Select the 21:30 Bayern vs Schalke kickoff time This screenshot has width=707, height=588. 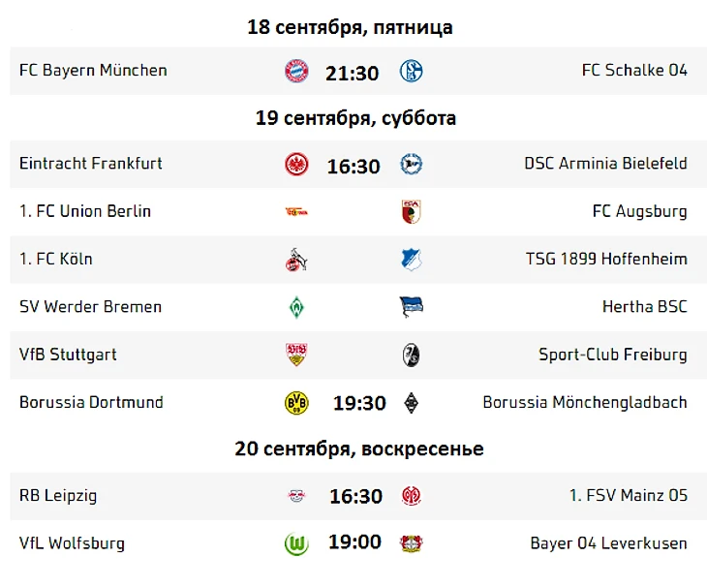[x=353, y=73]
